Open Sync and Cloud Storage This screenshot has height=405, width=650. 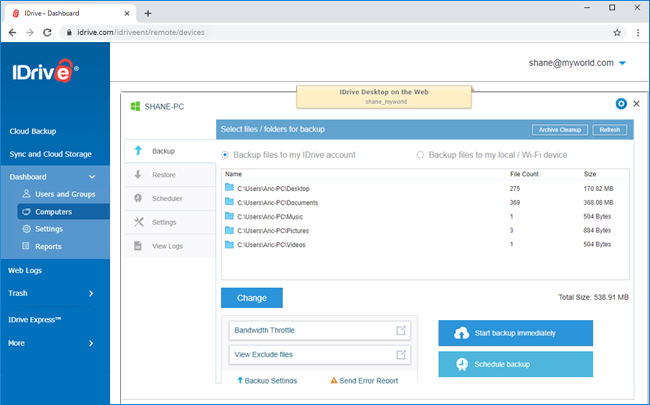51,154
